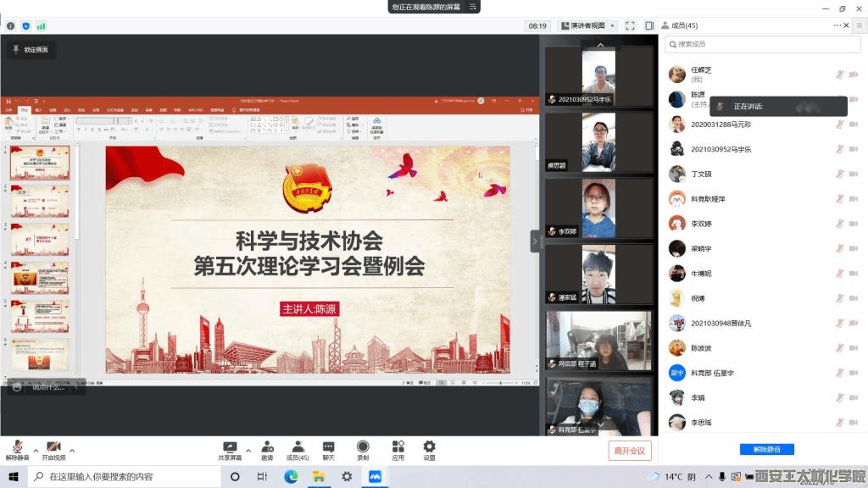Start recording with the 录制 icon
The width and height of the screenshot is (868, 488).
(363, 450)
